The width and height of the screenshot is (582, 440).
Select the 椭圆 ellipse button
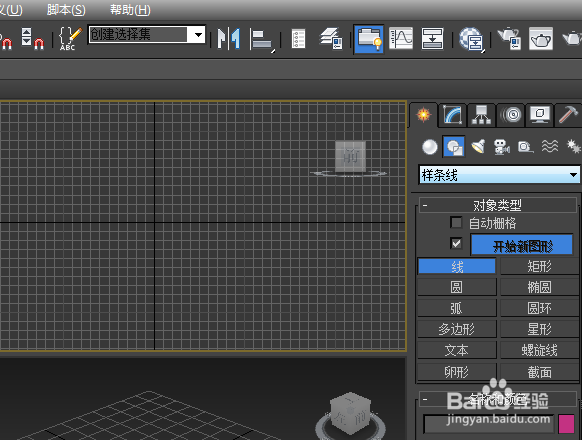point(539,287)
